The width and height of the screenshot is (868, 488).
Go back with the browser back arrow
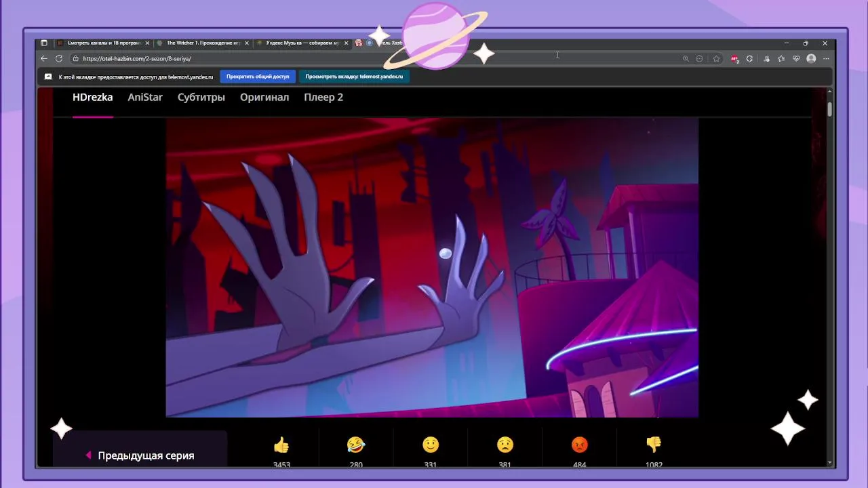coord(44,59)
